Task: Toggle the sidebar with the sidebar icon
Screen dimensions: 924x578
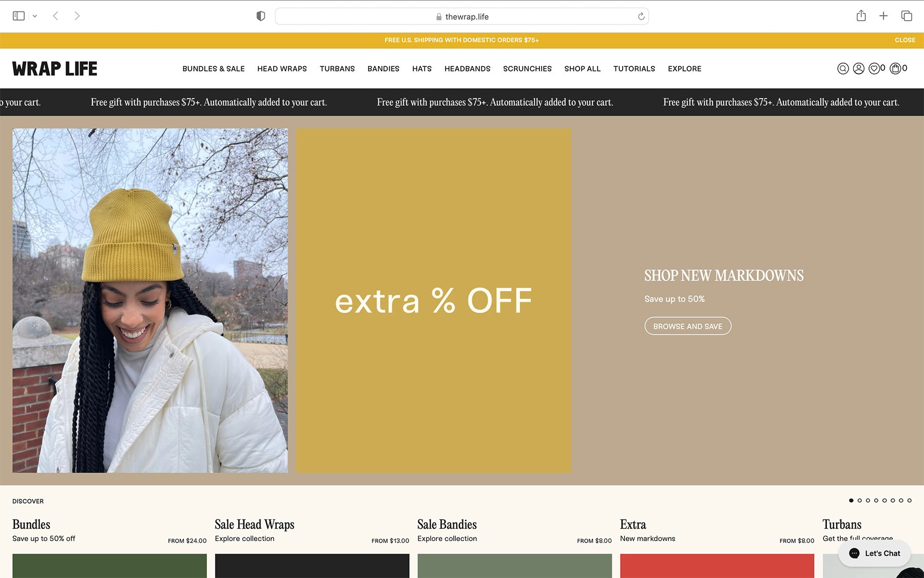Action: pos(19,16)
